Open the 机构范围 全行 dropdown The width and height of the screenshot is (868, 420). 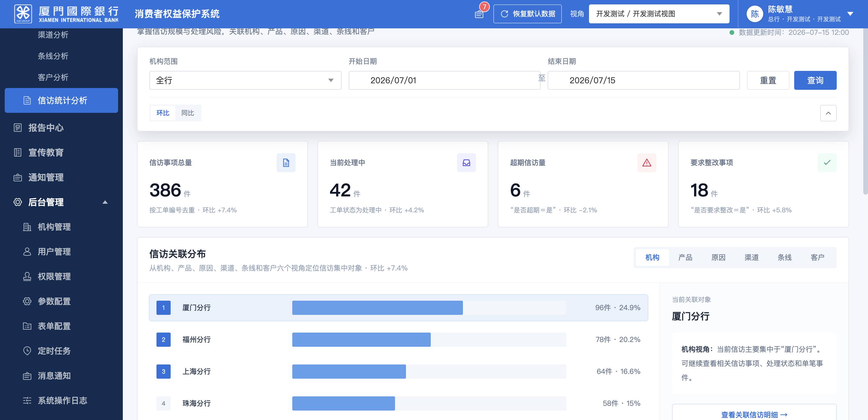[x=245, y=80]
